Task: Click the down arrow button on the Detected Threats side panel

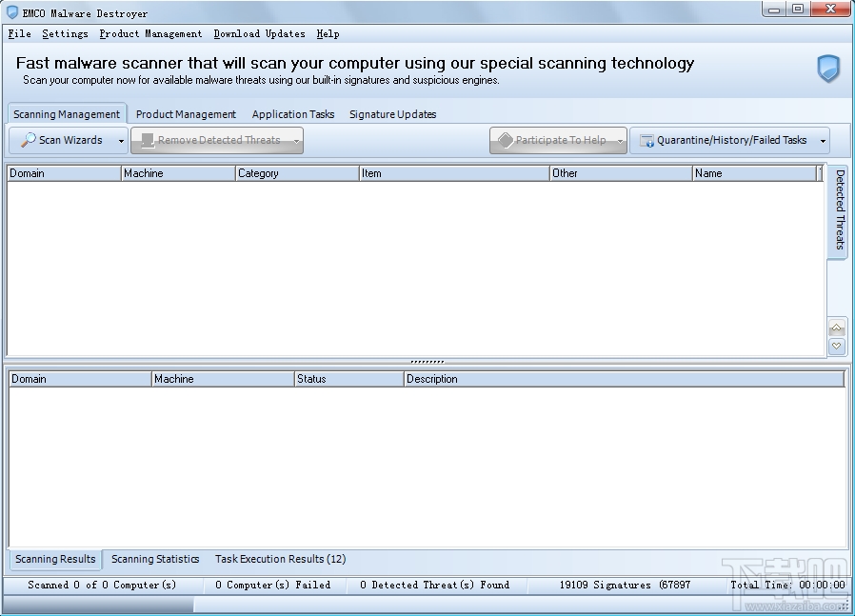Action: [837, 346]
